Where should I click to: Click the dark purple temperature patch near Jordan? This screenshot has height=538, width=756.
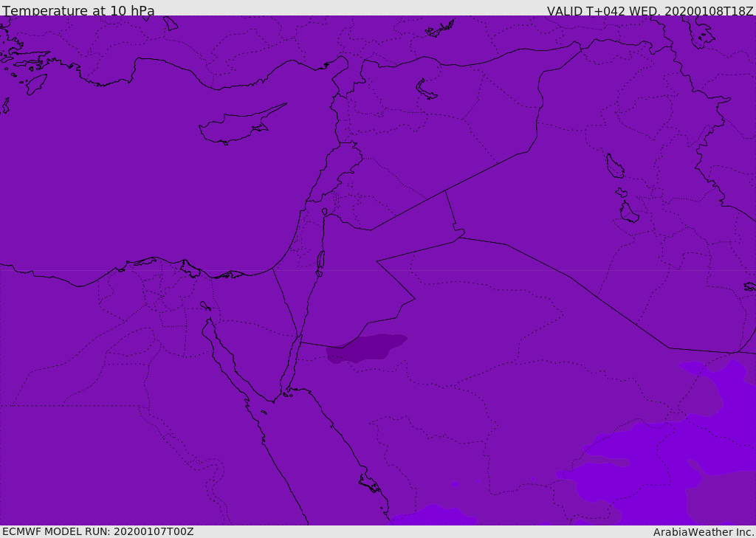(366, 348)
